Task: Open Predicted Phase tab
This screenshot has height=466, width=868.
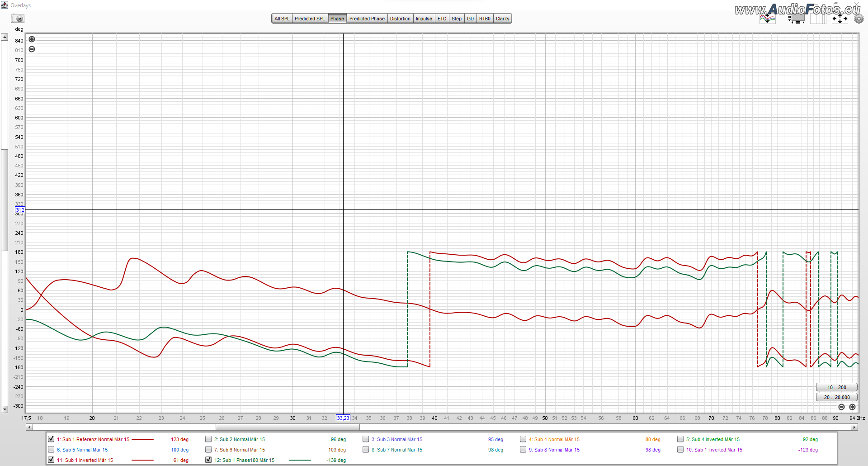Action: point(367,19)
